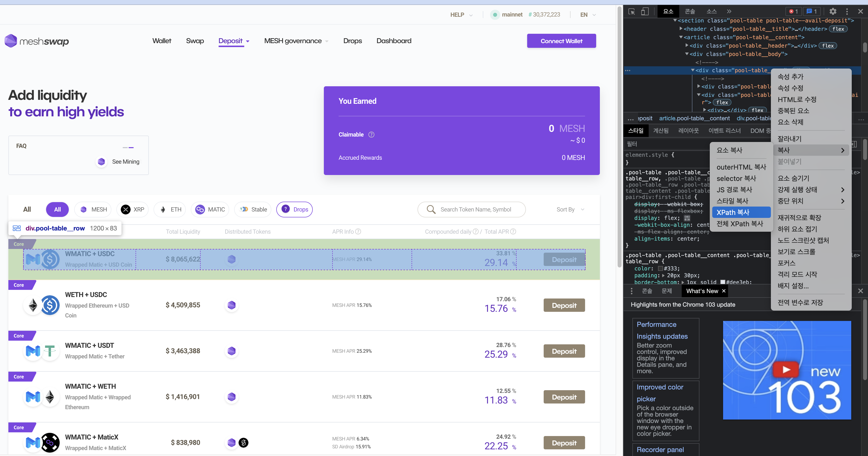Toggle device toolbar icon in DevTools

645,11
